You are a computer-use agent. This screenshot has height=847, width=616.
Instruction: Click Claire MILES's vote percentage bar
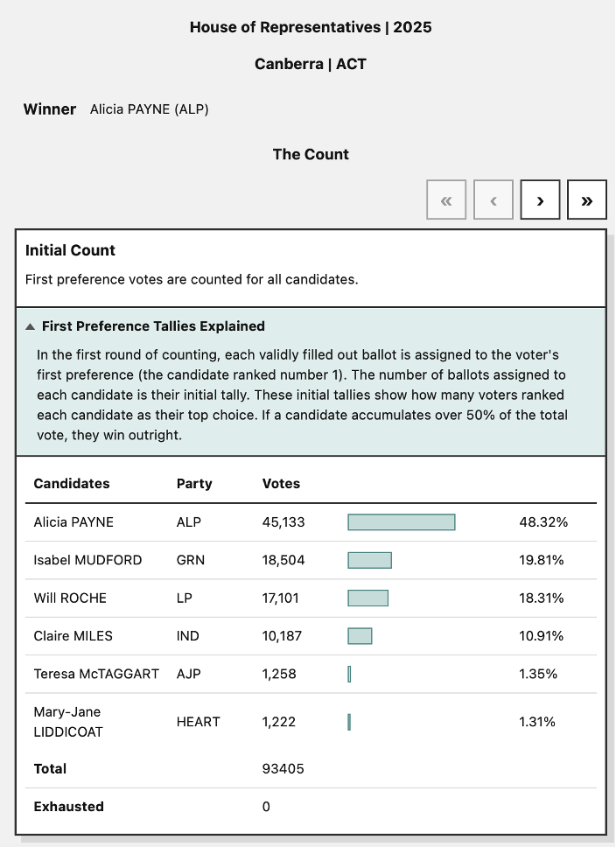360,636
